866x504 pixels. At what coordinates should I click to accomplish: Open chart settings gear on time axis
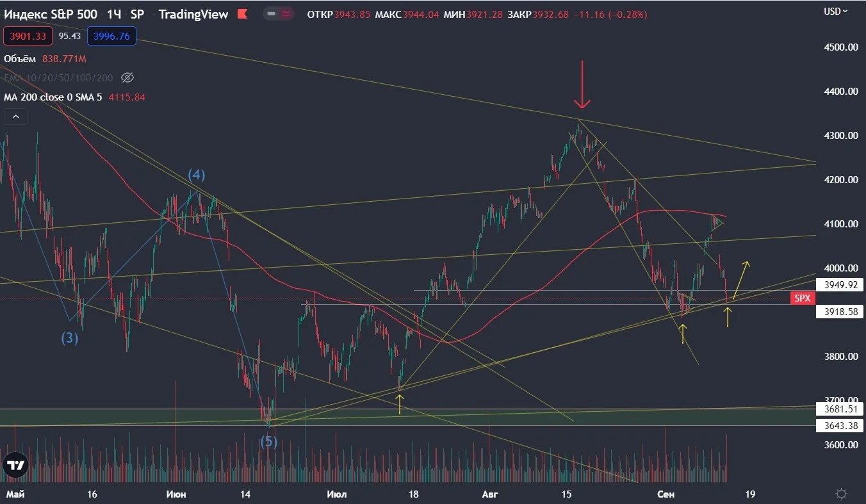(x=841, y=494)
